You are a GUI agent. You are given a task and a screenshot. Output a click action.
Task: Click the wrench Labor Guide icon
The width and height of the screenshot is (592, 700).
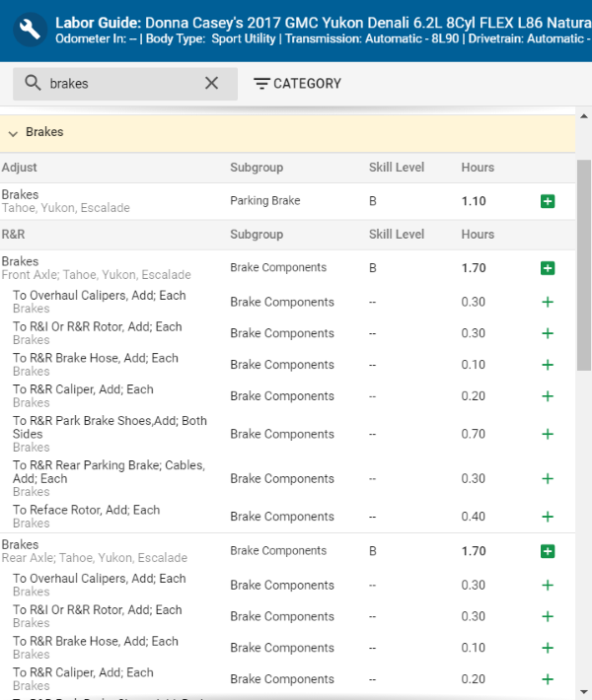[x=30, y=30]
